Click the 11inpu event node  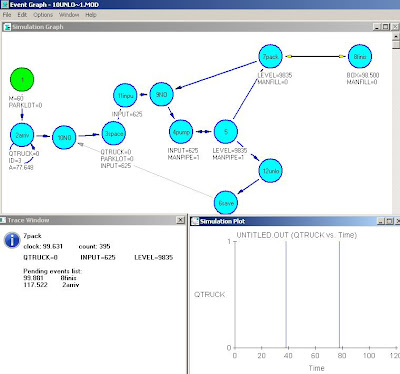125,95
